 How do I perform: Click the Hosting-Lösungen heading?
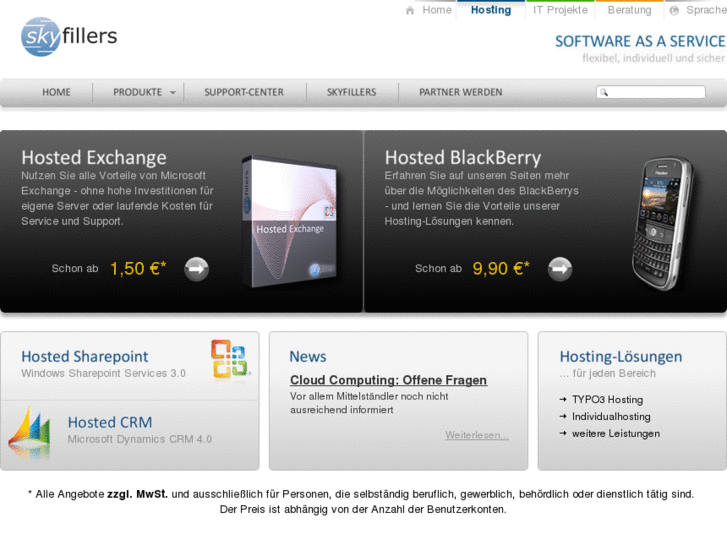621,356
